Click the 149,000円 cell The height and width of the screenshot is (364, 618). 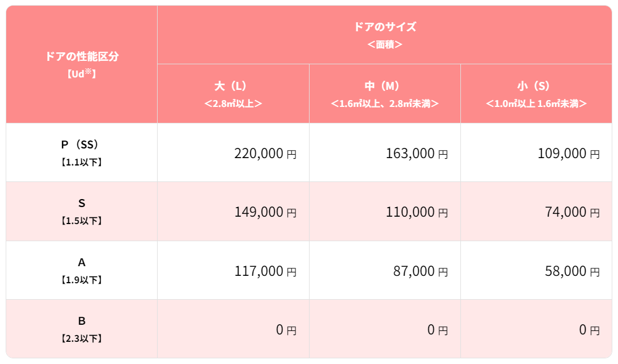[x=233, y=212]
